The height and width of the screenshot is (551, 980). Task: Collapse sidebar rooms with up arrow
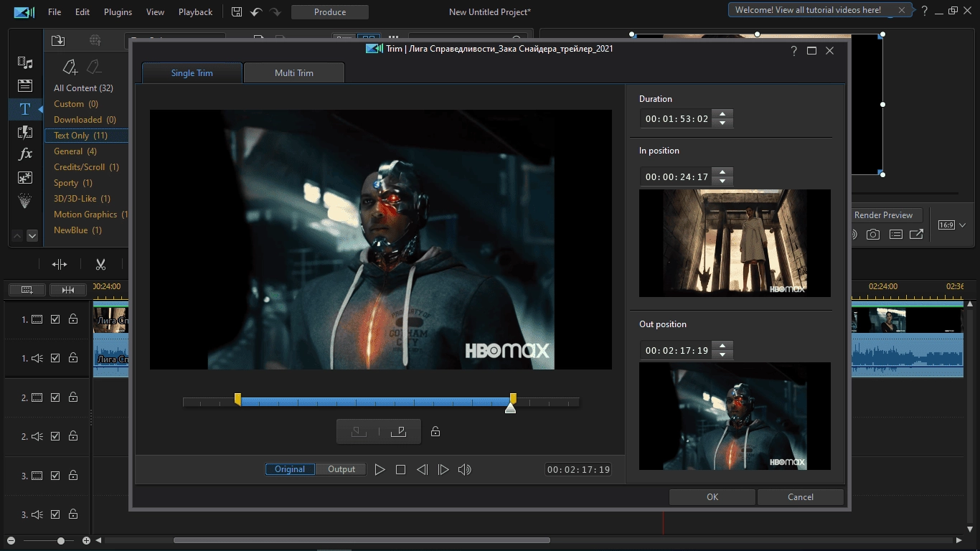tap(17, 235)
